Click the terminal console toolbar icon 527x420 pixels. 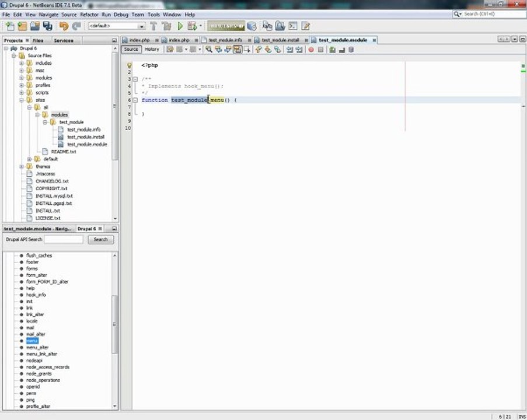pos(293,26)
